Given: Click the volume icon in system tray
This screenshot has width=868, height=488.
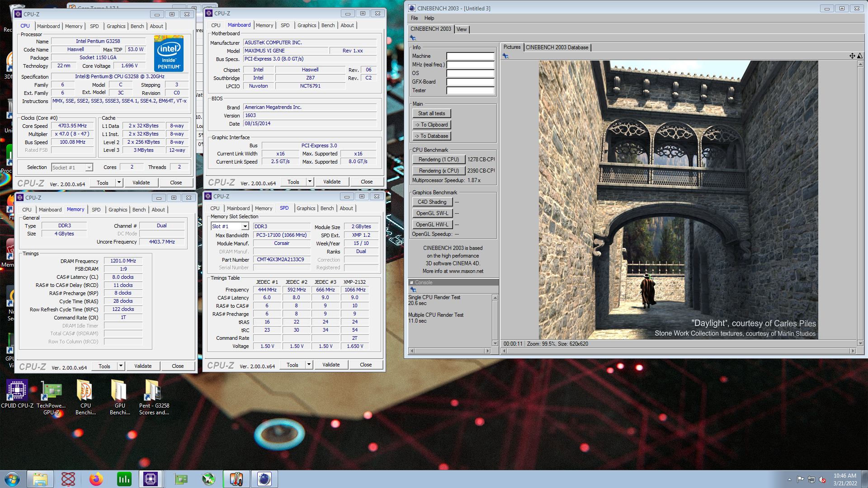Looking at the screenshot, I should pos(822,479).
